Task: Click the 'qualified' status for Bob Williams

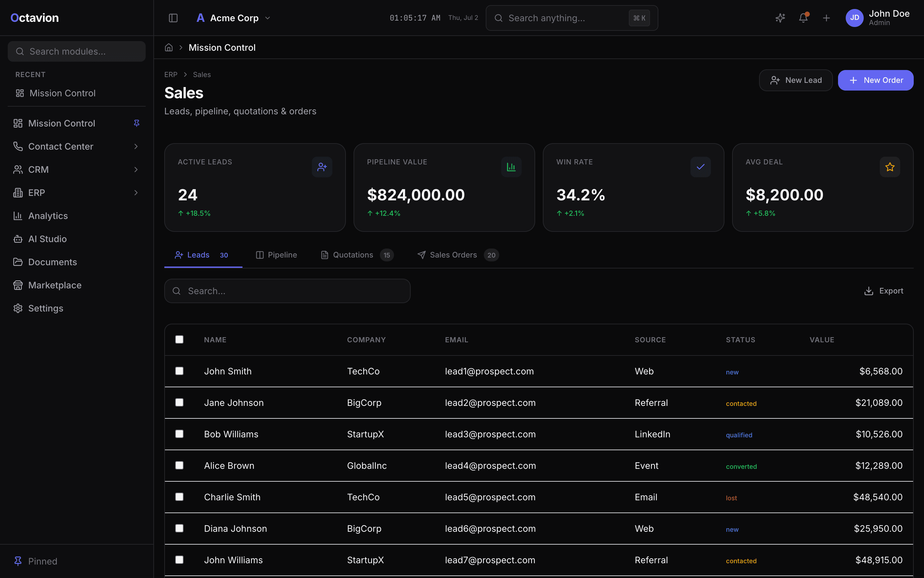Action: (x=739, y=435)
